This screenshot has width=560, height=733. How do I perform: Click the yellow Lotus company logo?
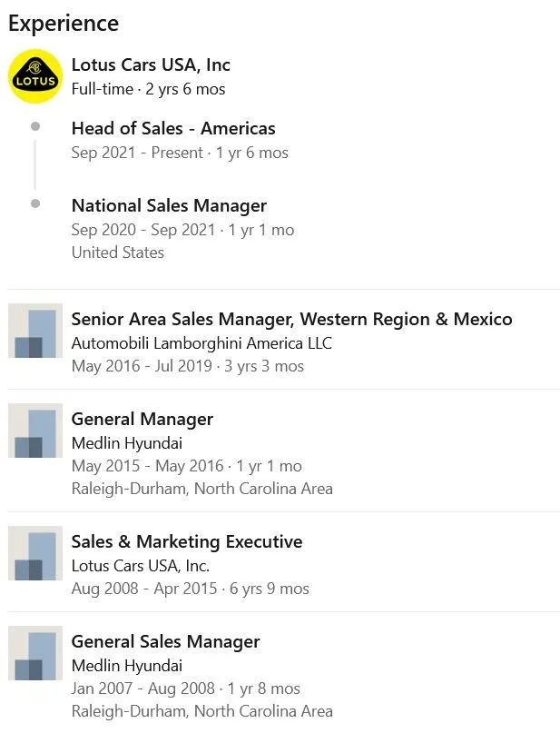[x=35, y=76]
